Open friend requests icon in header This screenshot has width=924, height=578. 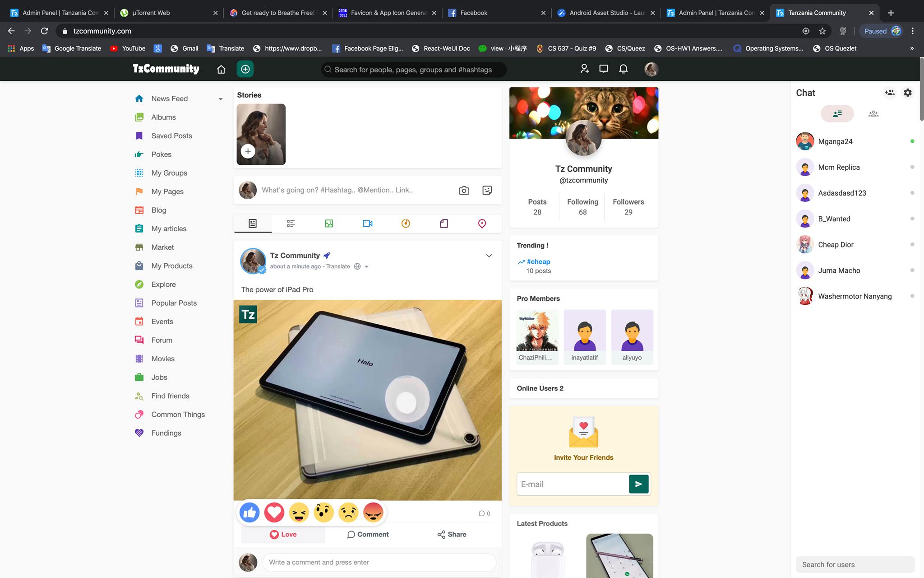click(x=584, y=69)
